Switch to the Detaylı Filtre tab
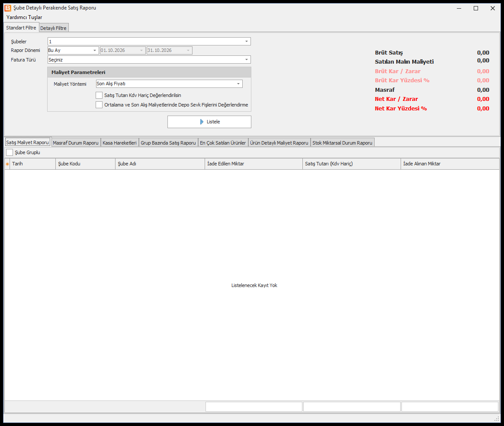Viewport: 504px width, 426px height. (x=54, y=28)
